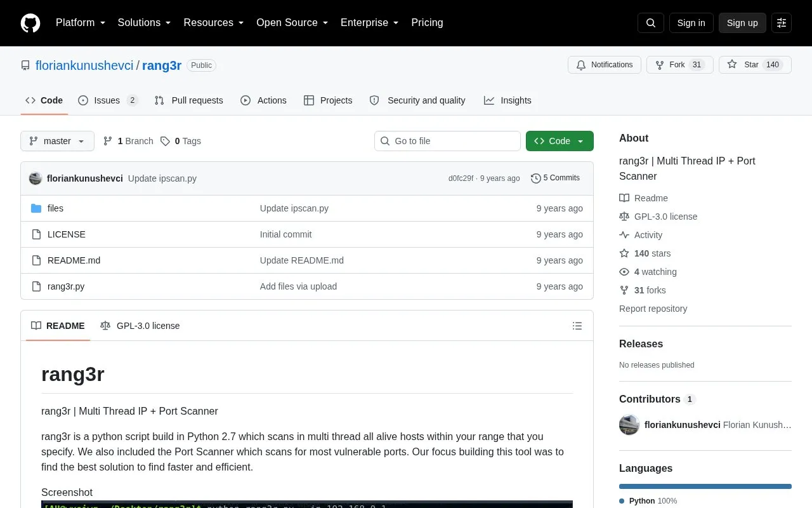Open the Enterprise menu
812x508 pixels.
370,23
